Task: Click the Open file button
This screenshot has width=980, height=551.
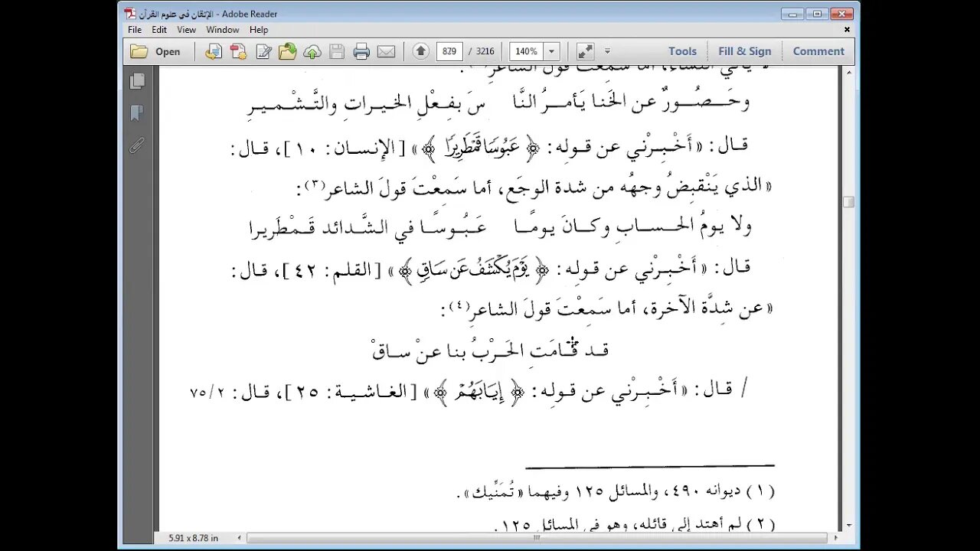Action: pyautogui.click(x=156, y=51)
